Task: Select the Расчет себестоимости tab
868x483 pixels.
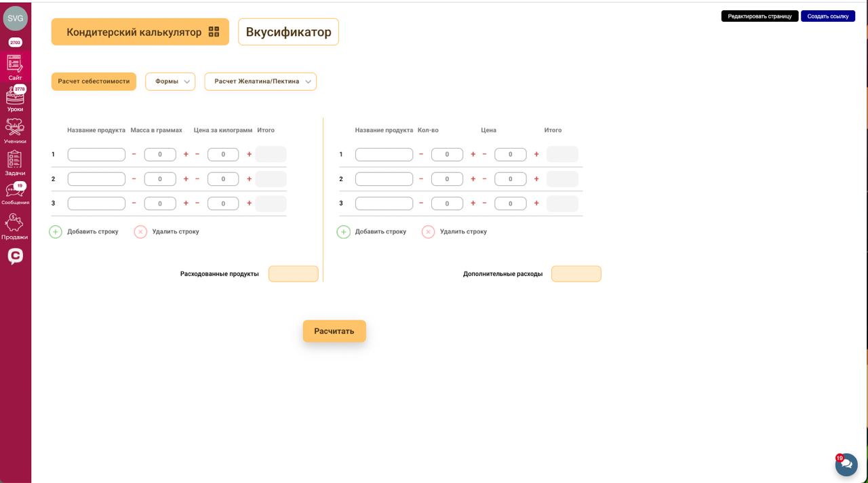Action: point(94,81)
